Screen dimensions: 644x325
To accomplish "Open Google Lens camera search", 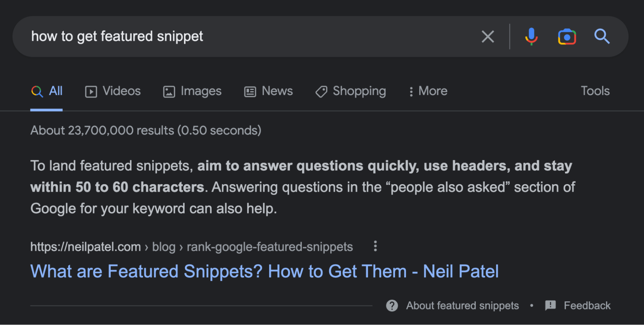I will [x=567, y=36].
